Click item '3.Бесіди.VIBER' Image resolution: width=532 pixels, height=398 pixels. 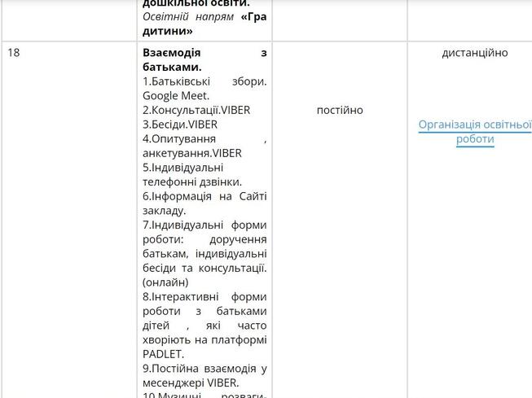[x=180, y=125]
